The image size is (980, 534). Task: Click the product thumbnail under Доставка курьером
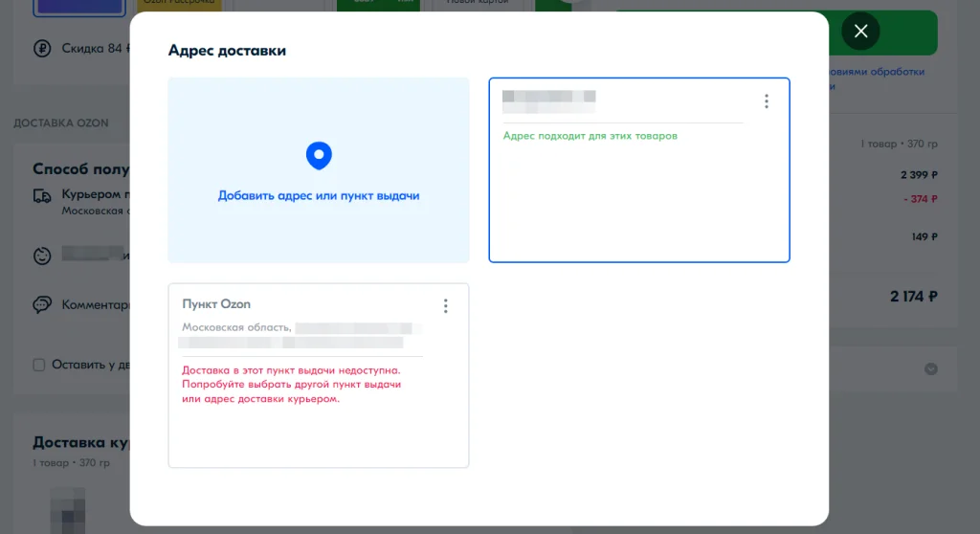(67, 510)
